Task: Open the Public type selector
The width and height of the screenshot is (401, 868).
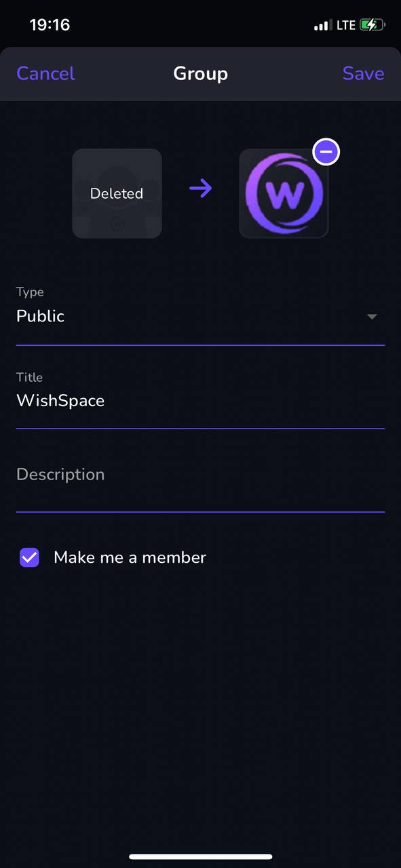Action: 200,316
